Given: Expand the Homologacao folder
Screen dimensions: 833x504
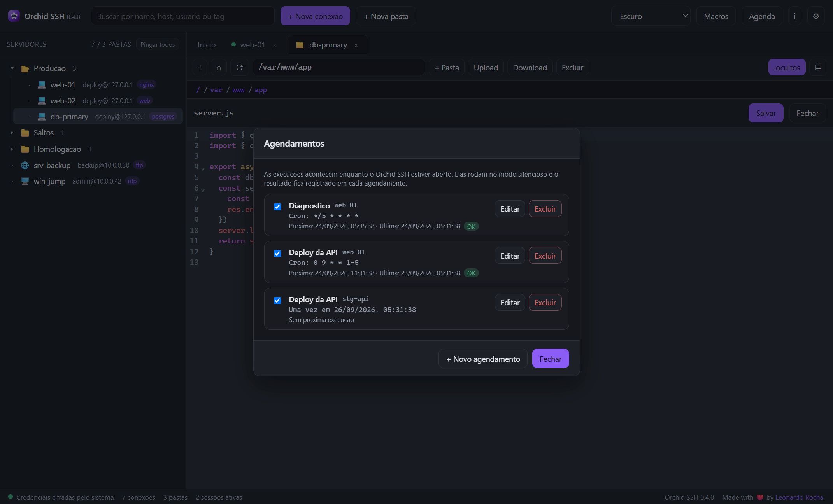Looking at the screenshot, I should pos(12,149).
